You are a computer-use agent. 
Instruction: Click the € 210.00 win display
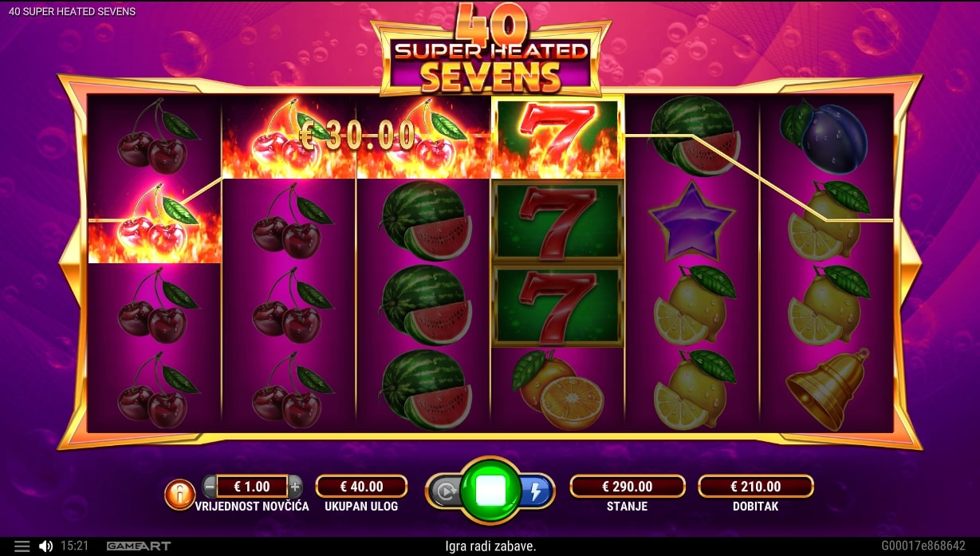(x=756, y=486)
